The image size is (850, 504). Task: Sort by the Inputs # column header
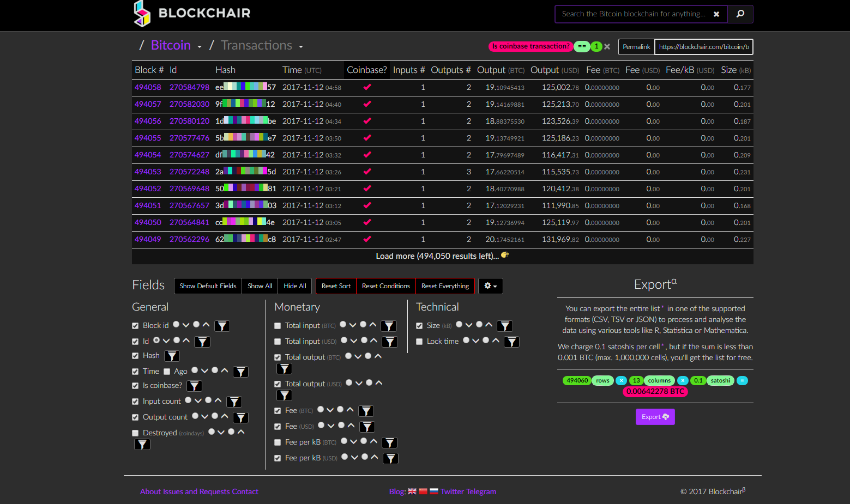point(409,70)
